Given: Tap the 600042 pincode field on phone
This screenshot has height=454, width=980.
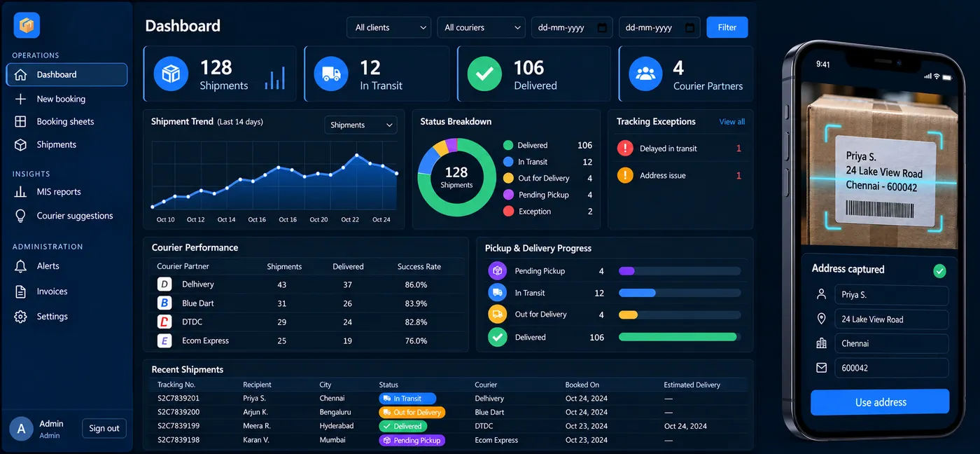Looking at the screenshot, I should coord(891,368).
